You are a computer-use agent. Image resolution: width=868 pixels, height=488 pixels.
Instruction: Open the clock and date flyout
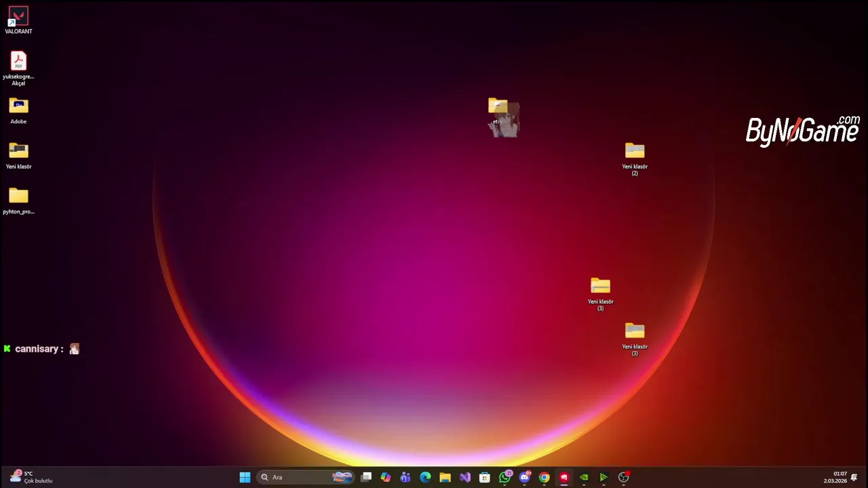pyautogui.click(x=835, y=477)
